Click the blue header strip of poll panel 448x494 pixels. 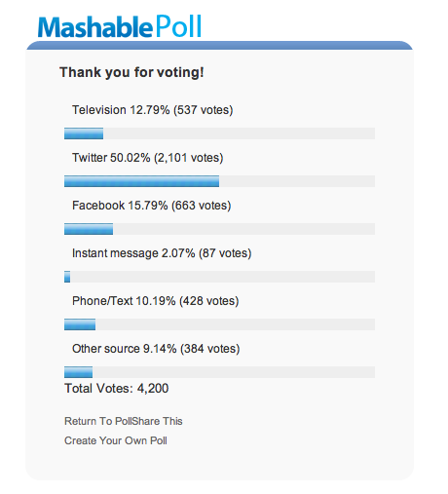(219, 46)
